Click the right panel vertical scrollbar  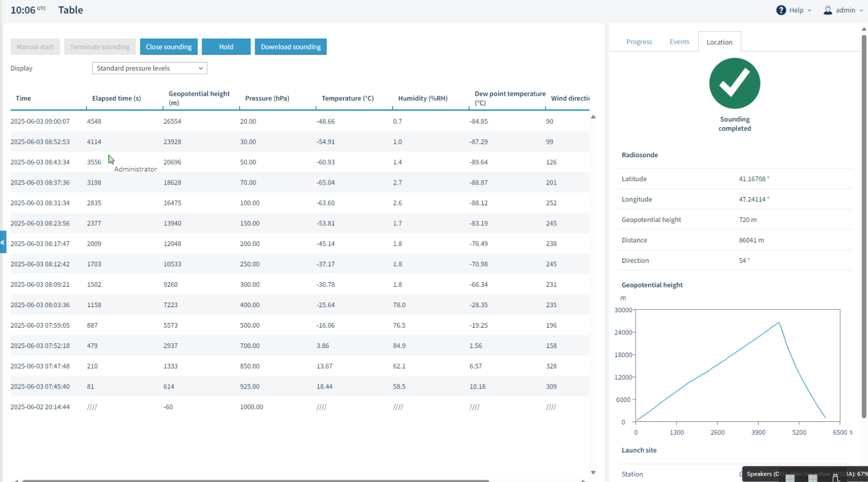(864, 227)
